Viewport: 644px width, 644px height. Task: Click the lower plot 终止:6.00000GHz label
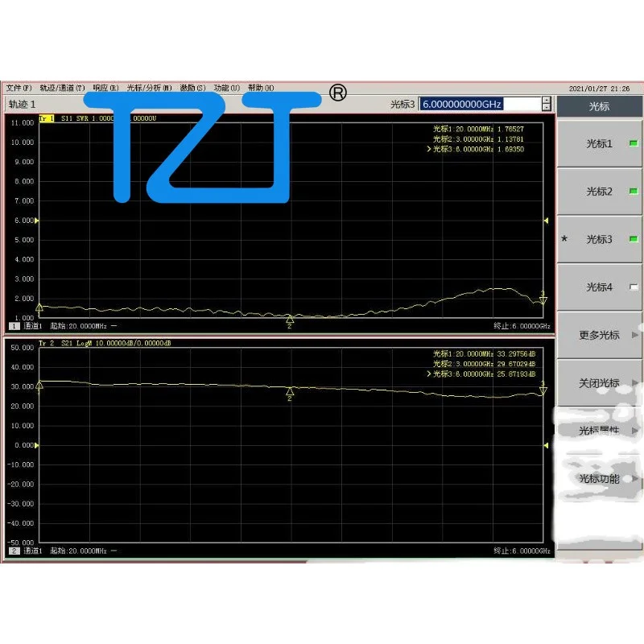point(522,551)
